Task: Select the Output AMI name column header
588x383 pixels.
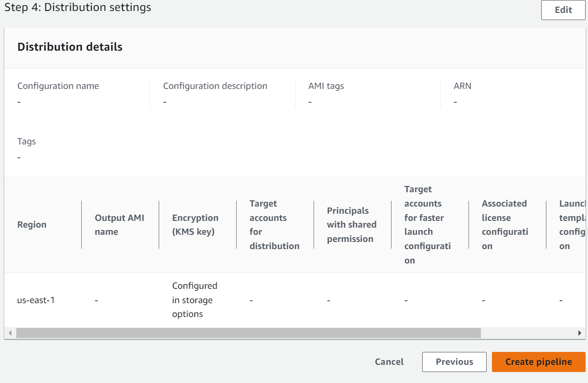Action: [120, 225]
